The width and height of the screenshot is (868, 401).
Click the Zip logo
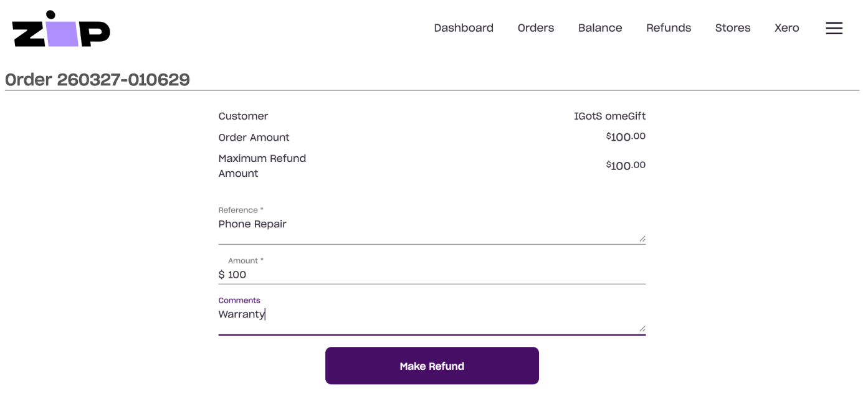(61, 29)
